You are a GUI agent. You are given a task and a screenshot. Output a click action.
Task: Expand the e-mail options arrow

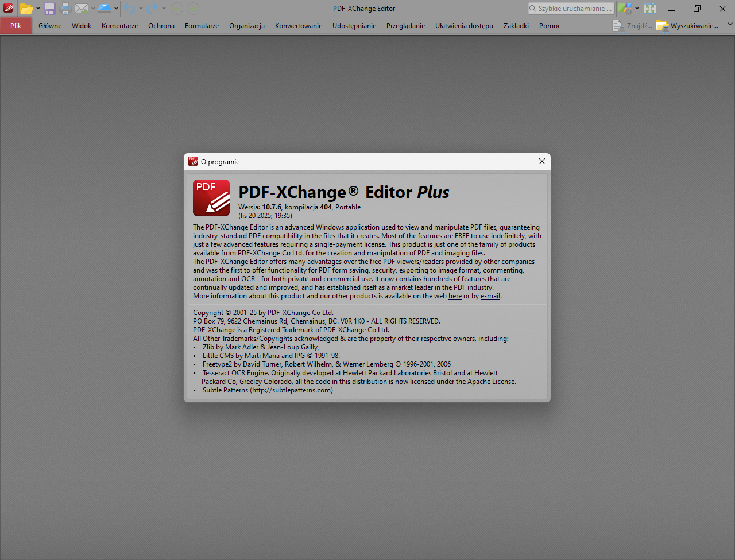(93, 9)
